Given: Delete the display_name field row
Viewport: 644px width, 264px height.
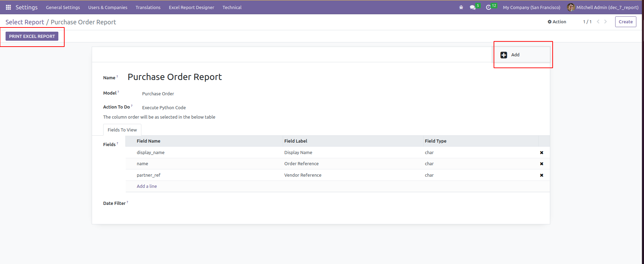Looking at the screenshot, I should pos(541,153).
